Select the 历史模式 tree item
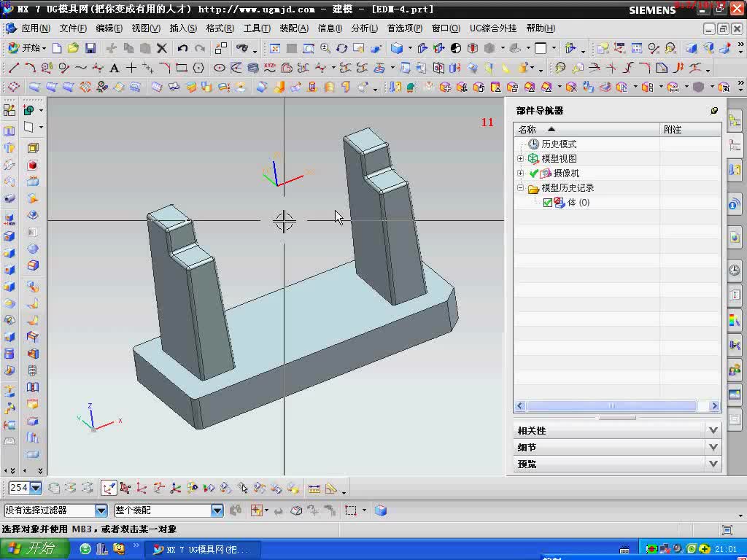The height and width of the screenshot is (560, 747). pos(559,144)
